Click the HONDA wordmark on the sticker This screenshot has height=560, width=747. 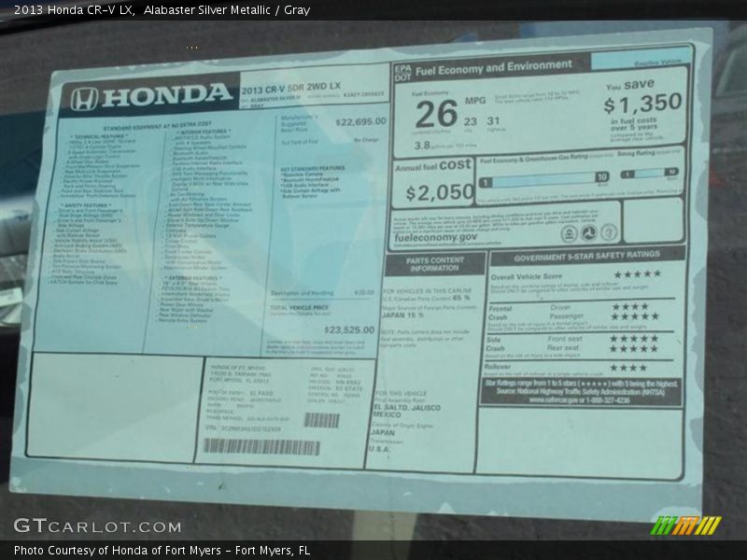tap(167, 95)
